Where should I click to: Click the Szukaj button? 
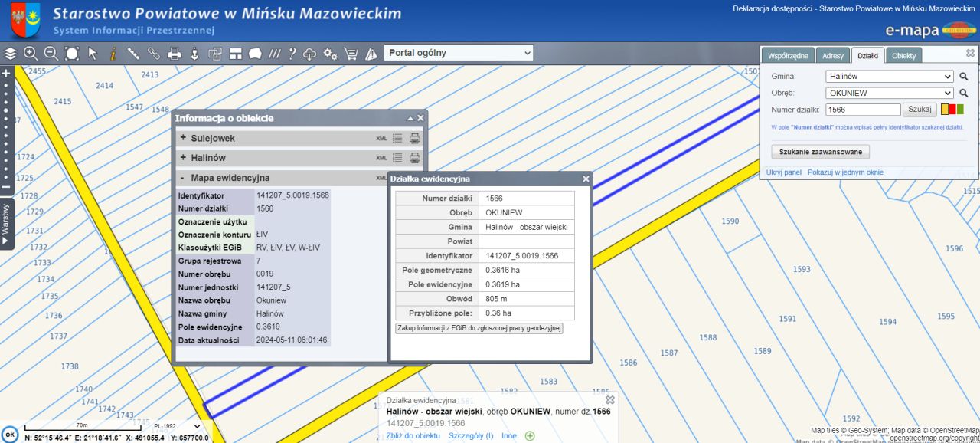[x=920, y=110]
